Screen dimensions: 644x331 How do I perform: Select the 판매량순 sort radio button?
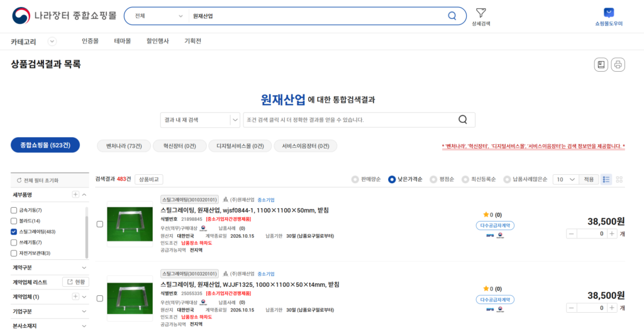(x=356, y=179)
